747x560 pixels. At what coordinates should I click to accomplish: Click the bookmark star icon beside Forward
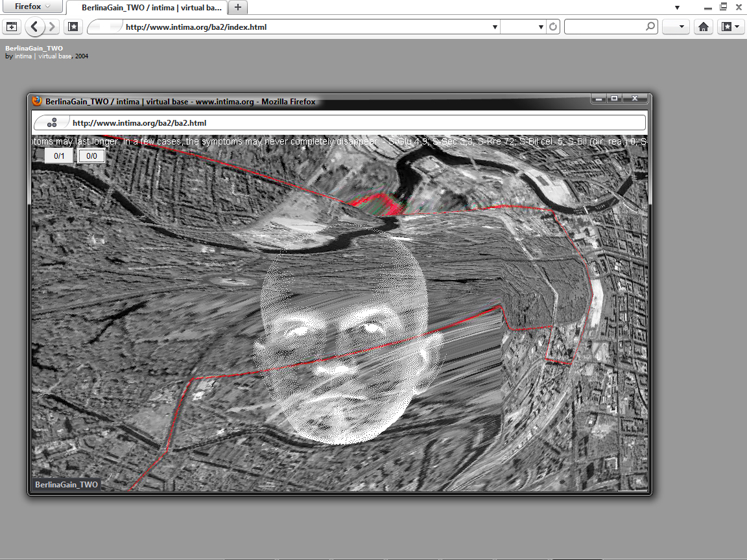tap(73, 27)
